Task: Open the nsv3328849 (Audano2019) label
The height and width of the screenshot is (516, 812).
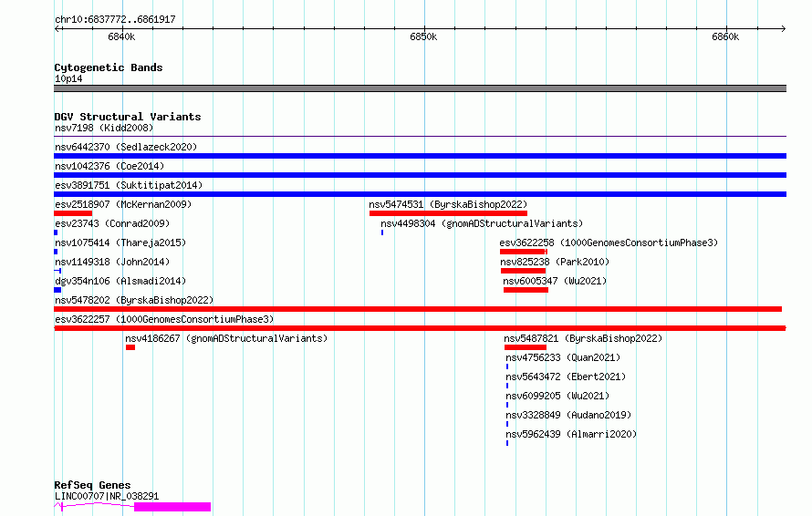Action: 568,415
